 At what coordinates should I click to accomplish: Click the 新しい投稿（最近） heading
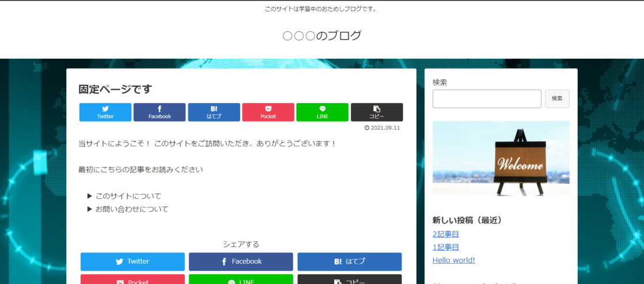point(467,220)
